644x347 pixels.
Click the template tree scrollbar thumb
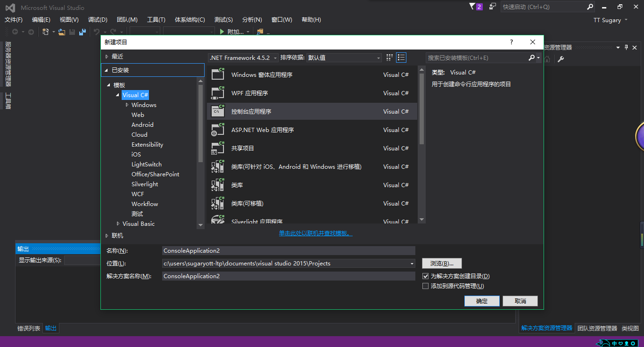tap(200, 124)
